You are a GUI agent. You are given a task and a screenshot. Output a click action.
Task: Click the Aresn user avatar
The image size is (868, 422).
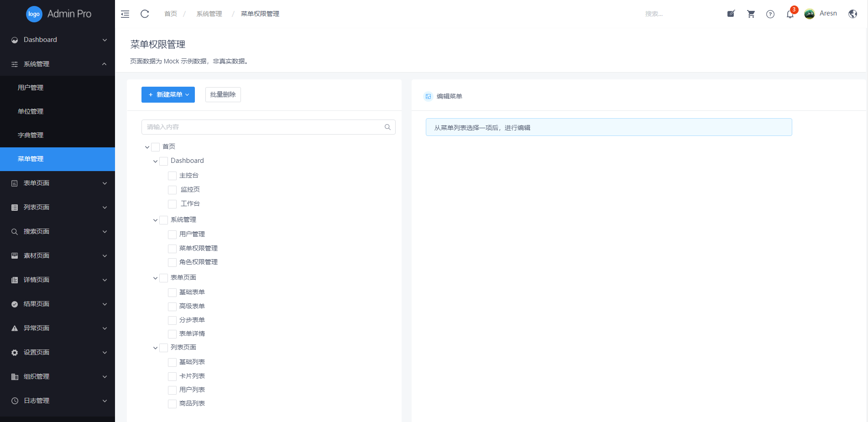click(810, 14)
